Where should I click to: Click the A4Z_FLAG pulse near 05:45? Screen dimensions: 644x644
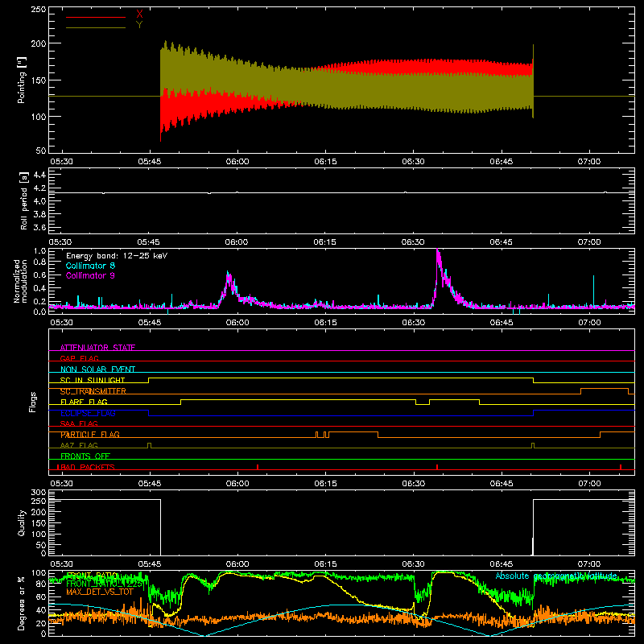[x=149, y=445]
